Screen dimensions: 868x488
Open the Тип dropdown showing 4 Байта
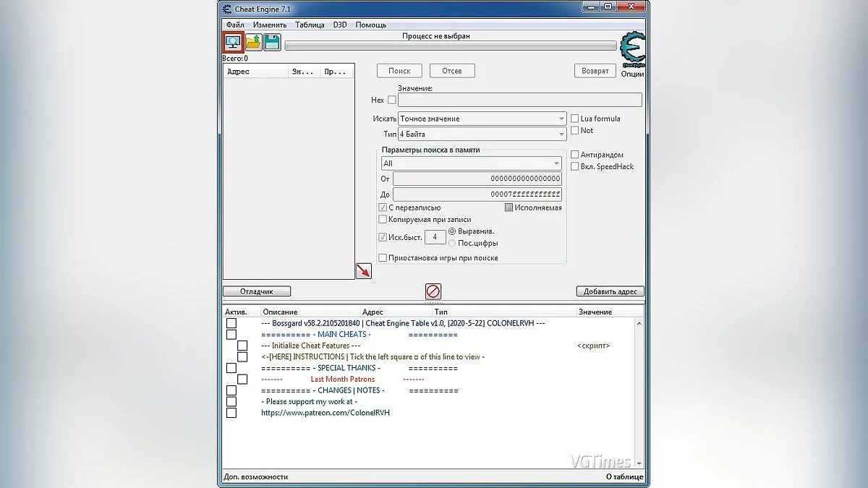[561, 133]
